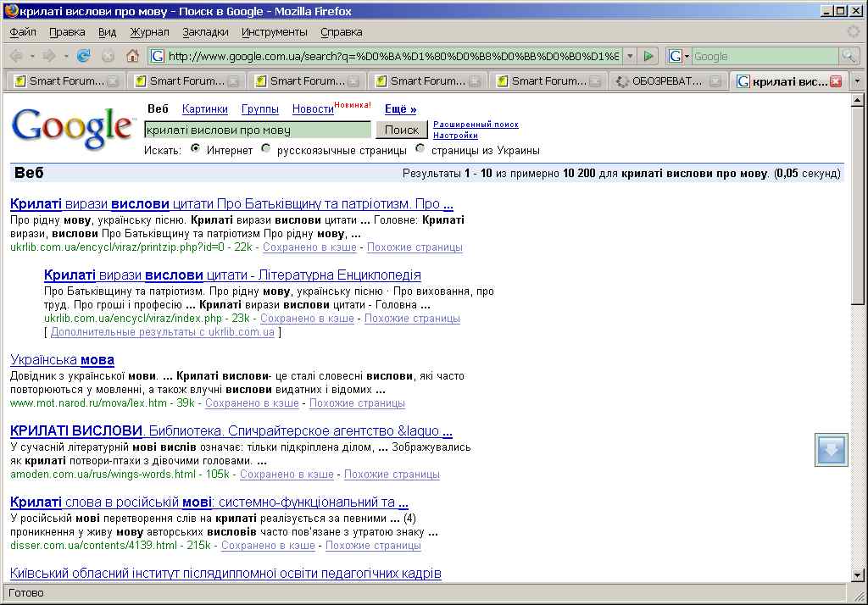Click the 'Ещё »' more link
The height and width of the screenshot is (605, 868).
pos(400,109)
